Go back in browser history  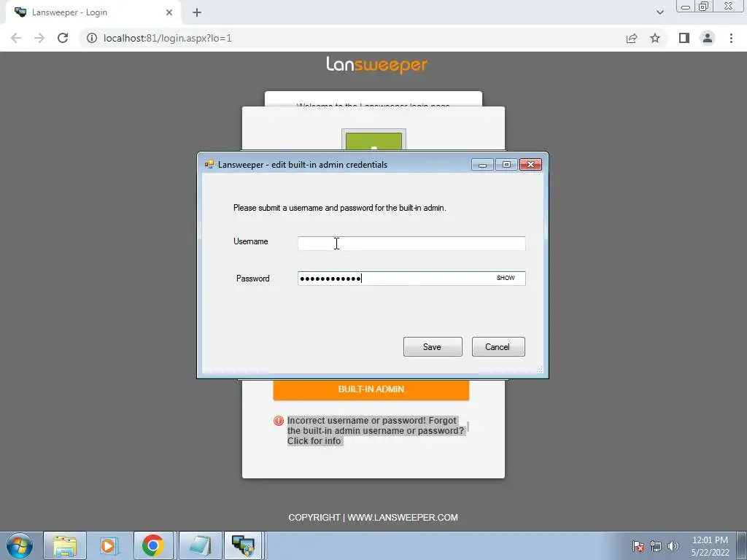point(16,38)
